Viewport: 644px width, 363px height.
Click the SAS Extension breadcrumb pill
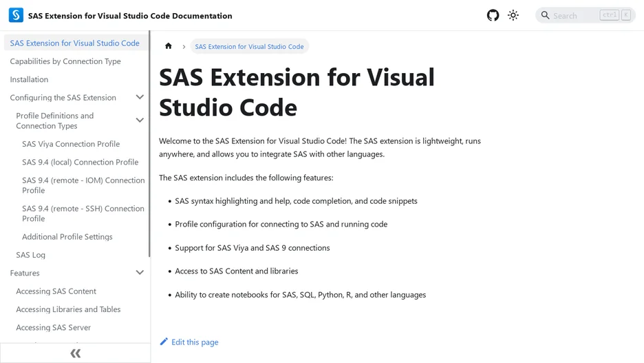tap(249, 46)
